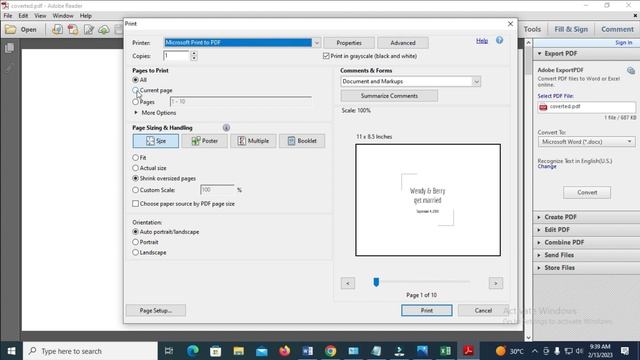
Task: Click the Help link in the Print dialog
Action: (482, 41)
